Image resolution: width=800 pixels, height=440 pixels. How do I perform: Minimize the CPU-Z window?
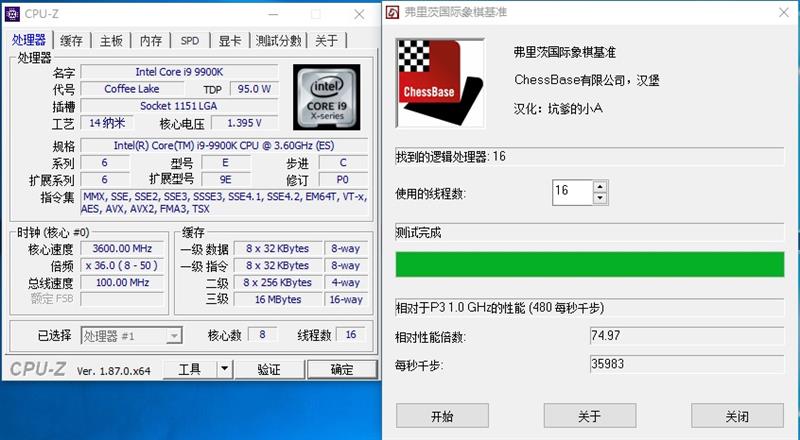pyautogui.click(x=273, y=14)
